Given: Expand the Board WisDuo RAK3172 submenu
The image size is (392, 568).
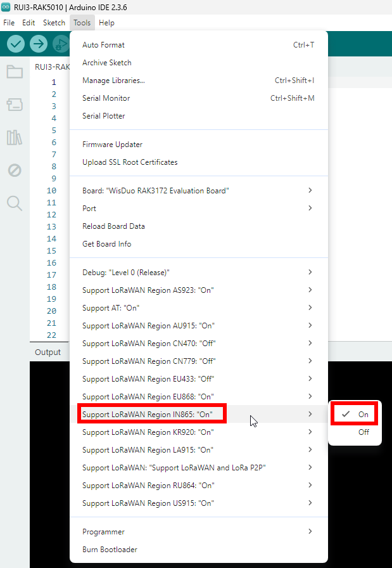Looking at the screenshot, I should pyautogui.click(x=198, y=190).
